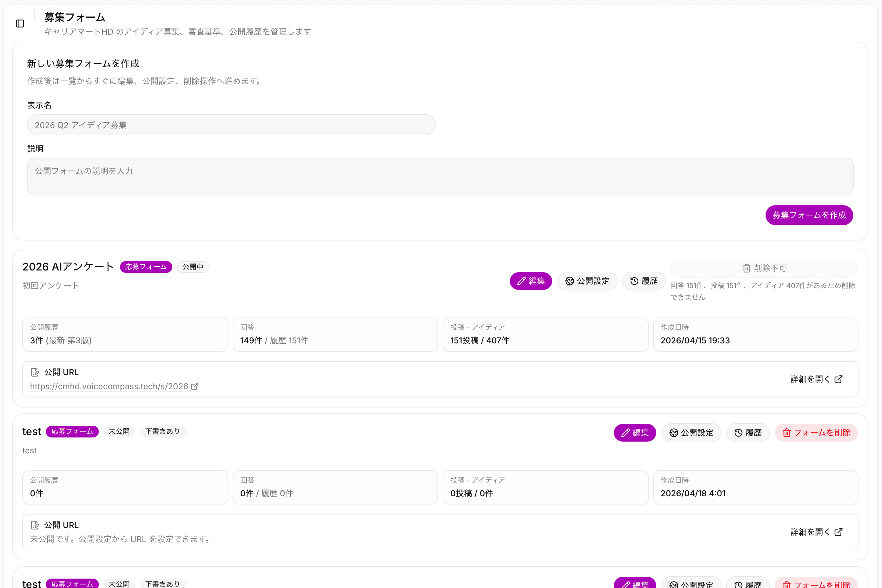Click 編集 on first test form

click(x=635, y=433)
